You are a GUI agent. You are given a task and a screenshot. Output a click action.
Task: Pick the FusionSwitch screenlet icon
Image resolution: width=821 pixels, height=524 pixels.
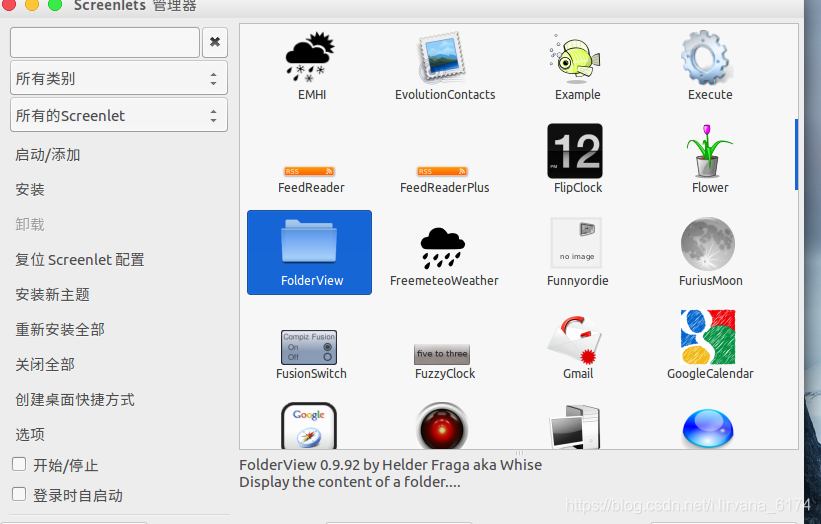(310, 346)
